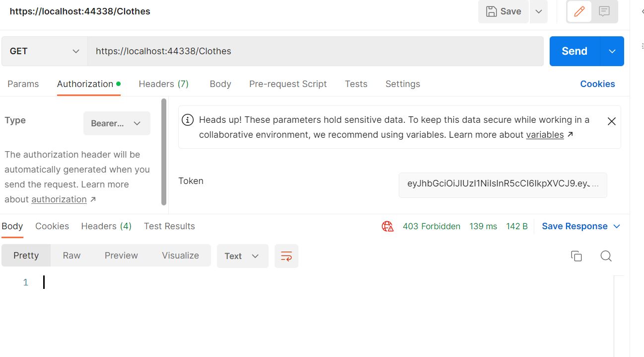The width and height of the screenshot is (644, 357).
Task: Click the SSL certificate verification warning icon
Action: [x=388, y=226]
